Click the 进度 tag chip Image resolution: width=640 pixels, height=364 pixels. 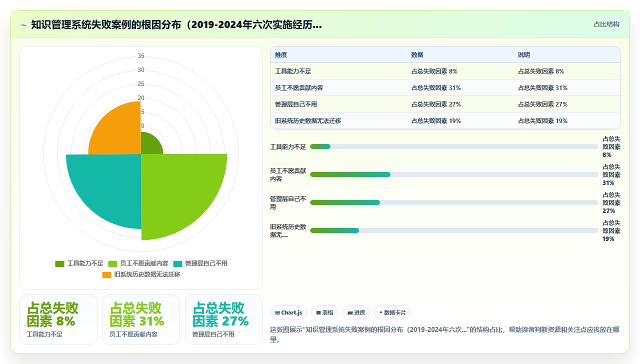point(356,312)
